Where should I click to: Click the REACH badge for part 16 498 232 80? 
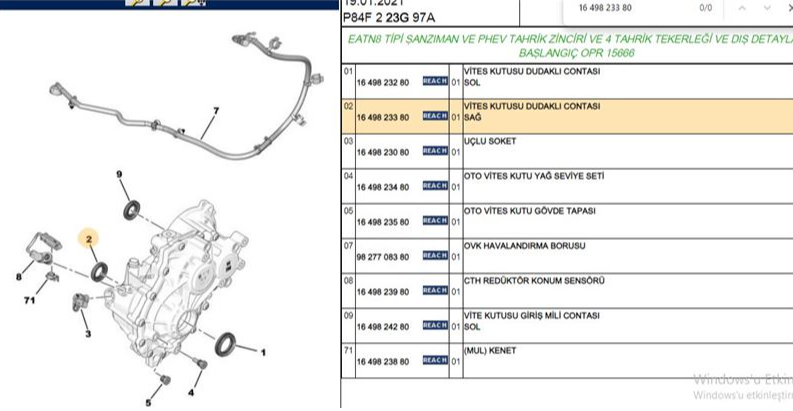pos(435,81)
